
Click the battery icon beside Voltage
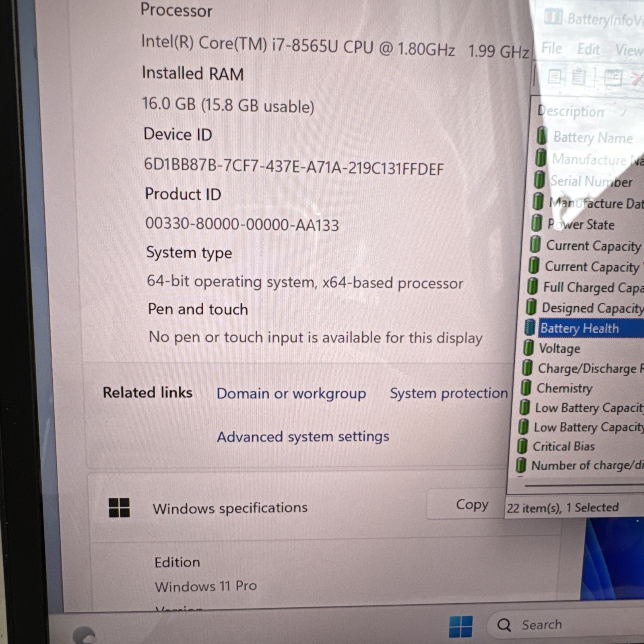click(x=528, y=347)
